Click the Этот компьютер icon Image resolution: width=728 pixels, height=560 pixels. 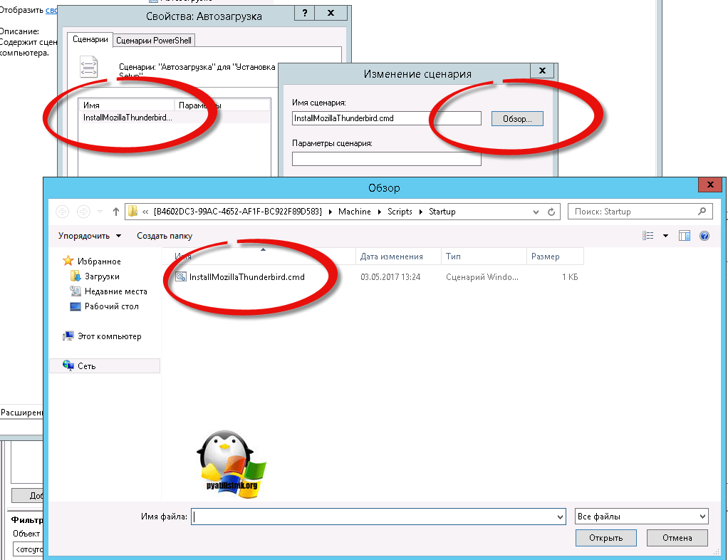point(68,336)
